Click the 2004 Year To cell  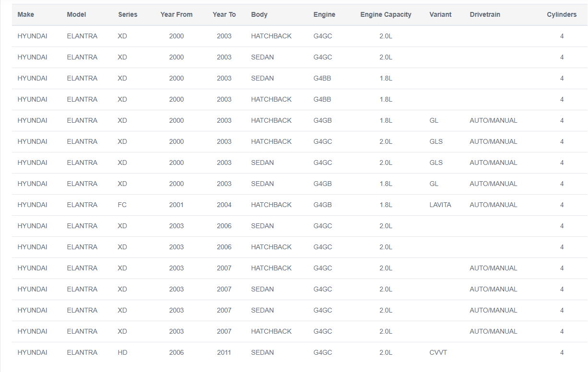coord(224,205)
